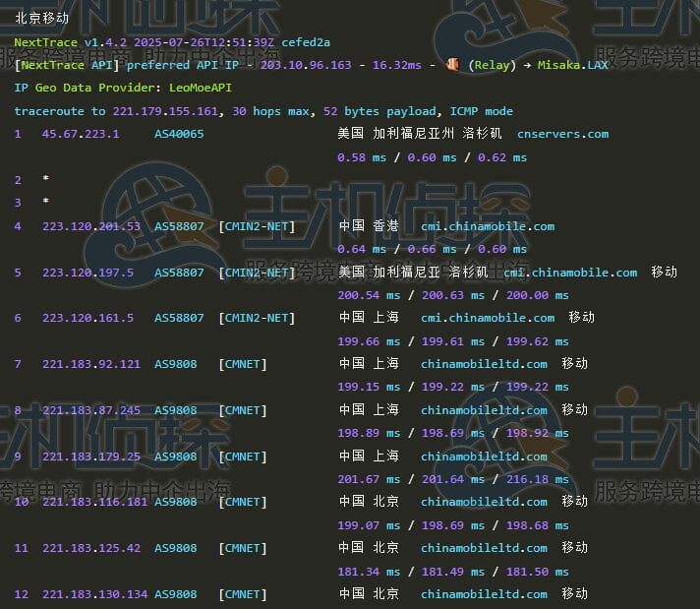Click the target IP 221.179.155.161
The width and height of the screenshot is (700, 609).
[x=167, y=111]
